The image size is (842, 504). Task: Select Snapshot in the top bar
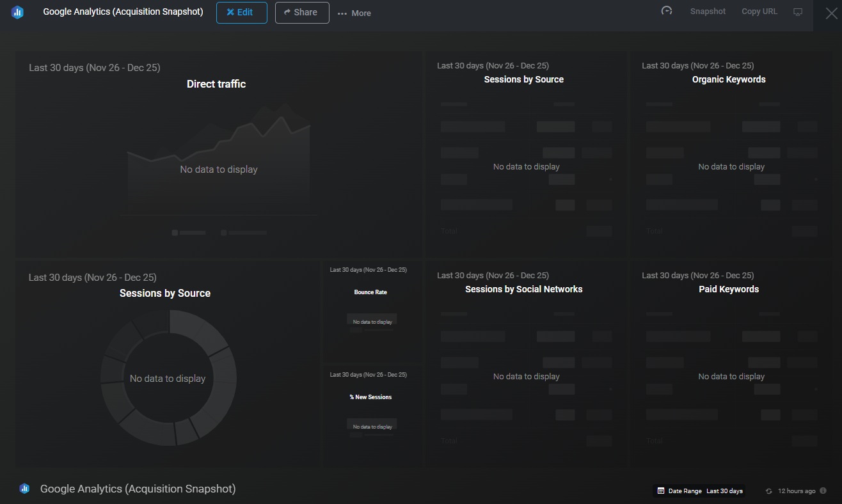pos(708,11)
